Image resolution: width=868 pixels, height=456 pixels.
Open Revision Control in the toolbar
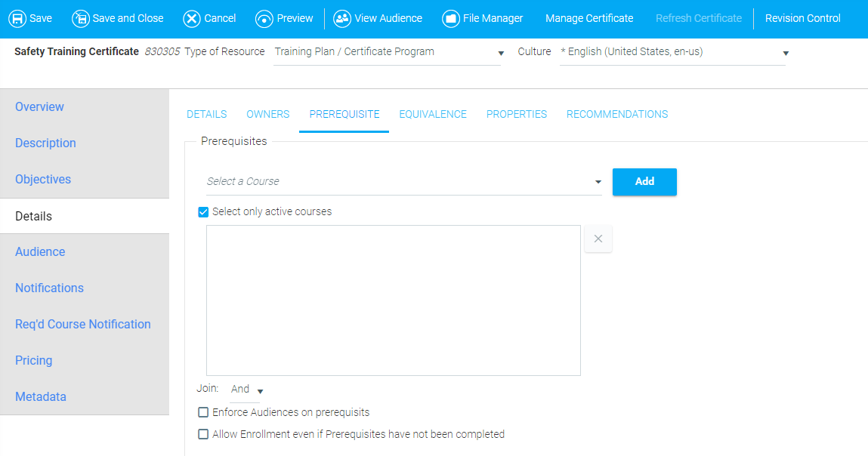802,18
